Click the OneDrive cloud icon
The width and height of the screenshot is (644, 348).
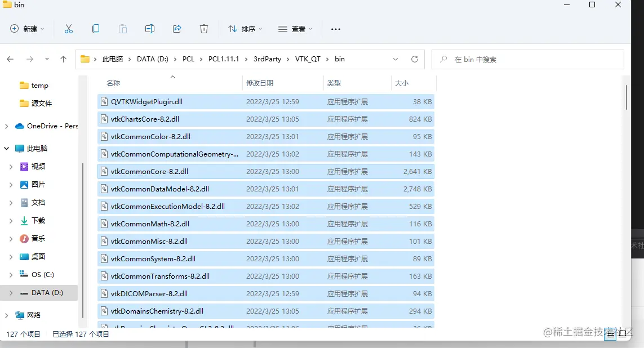(x=20, y=126)
